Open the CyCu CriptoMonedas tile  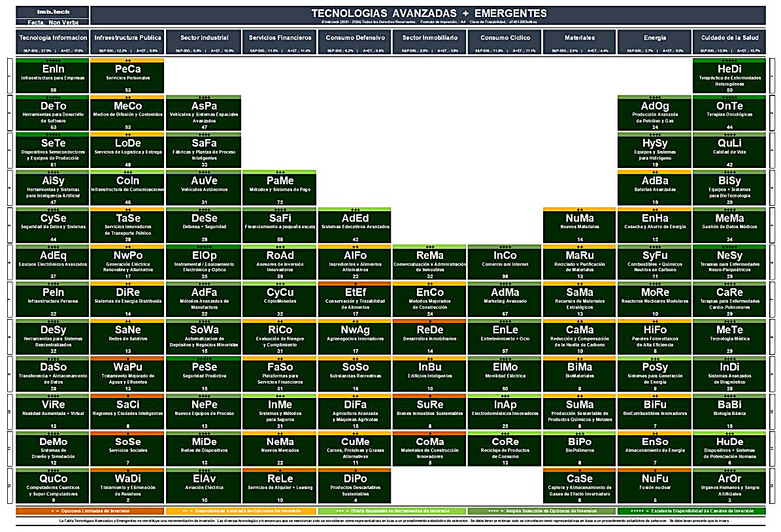point(280,299)
